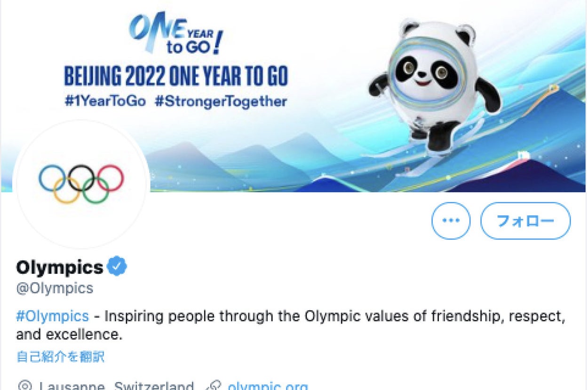588x390 pixels.
Task: Open the olympic.org website link
Action: tap(268, 386)
